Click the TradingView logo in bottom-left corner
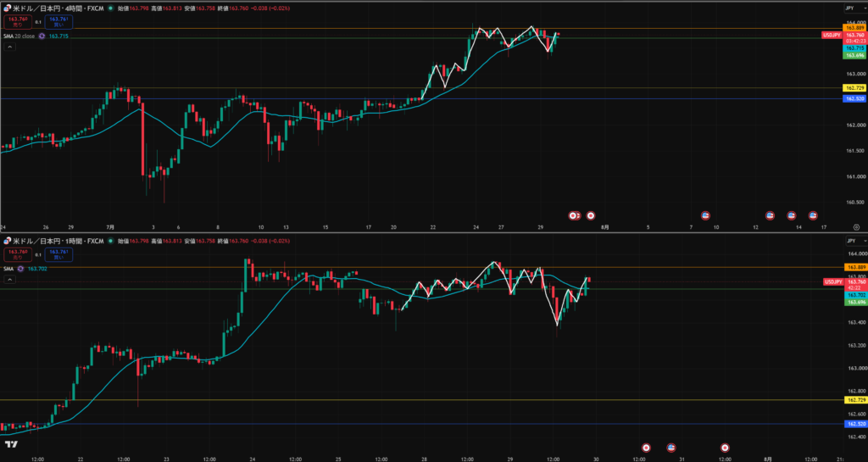 point(11,444)
